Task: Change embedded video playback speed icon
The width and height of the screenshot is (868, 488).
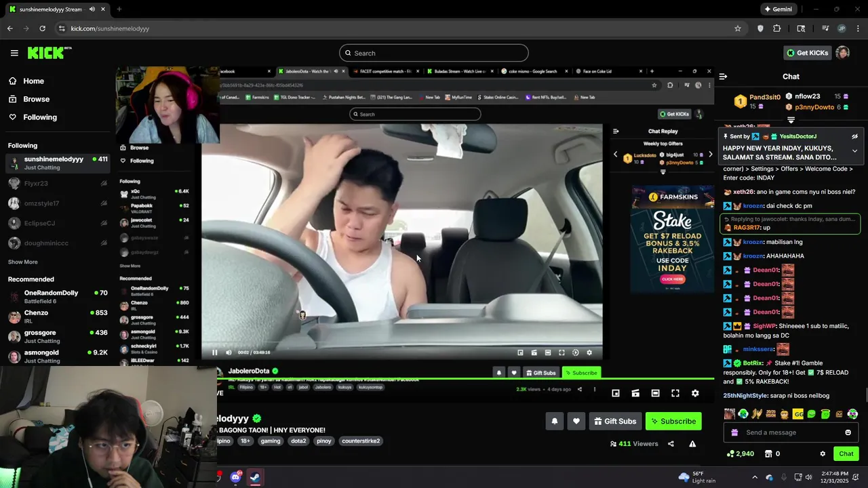Action: pyautogui.click(x=576, y=352)
